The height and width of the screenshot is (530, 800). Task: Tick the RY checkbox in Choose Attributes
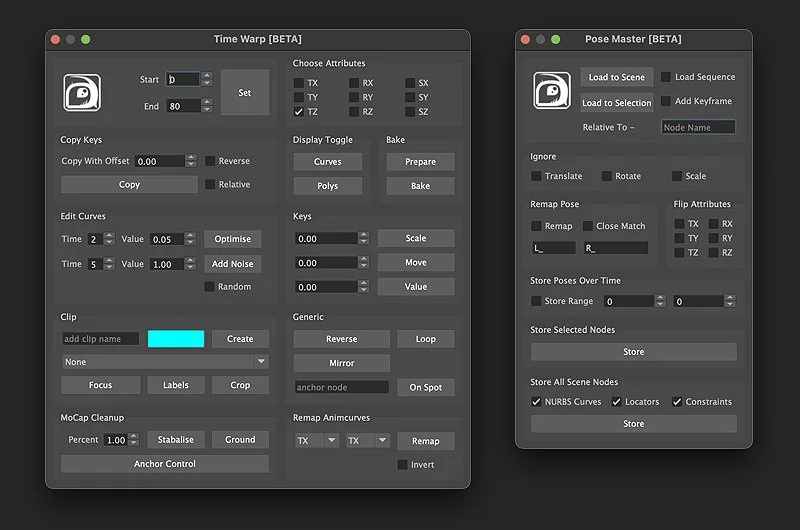click(x=354, y=97)
